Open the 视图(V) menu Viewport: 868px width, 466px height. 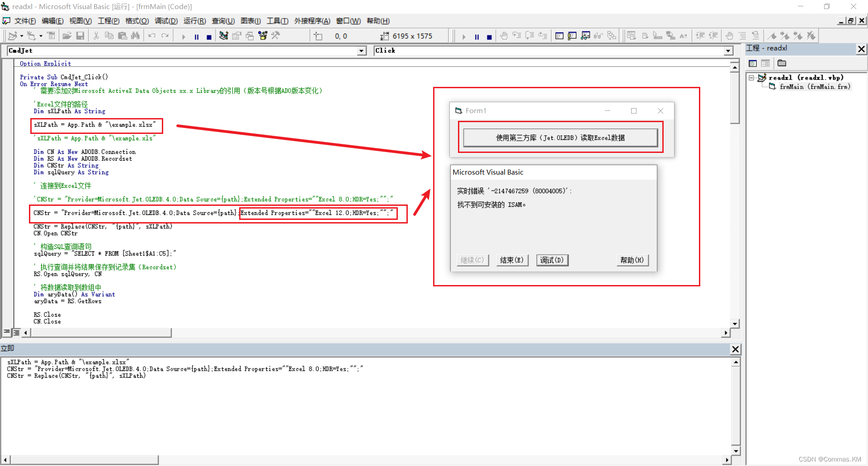(x=80, y=21)
